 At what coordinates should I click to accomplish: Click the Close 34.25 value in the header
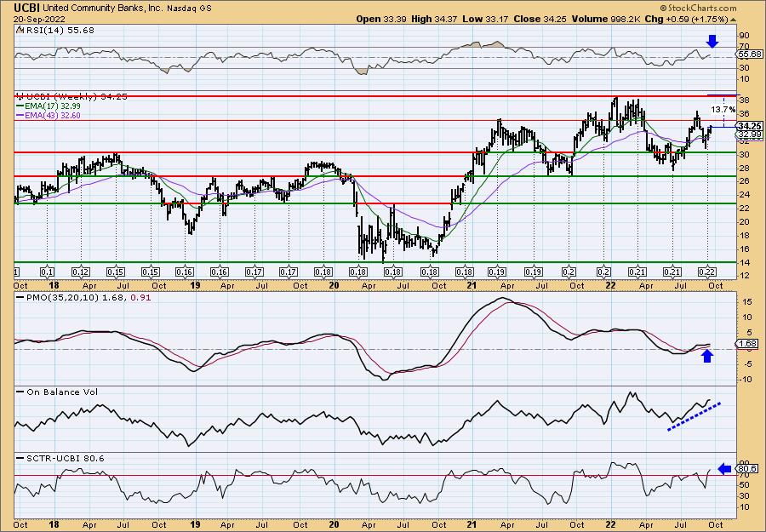pyautogui.click(x=542, y=19)
